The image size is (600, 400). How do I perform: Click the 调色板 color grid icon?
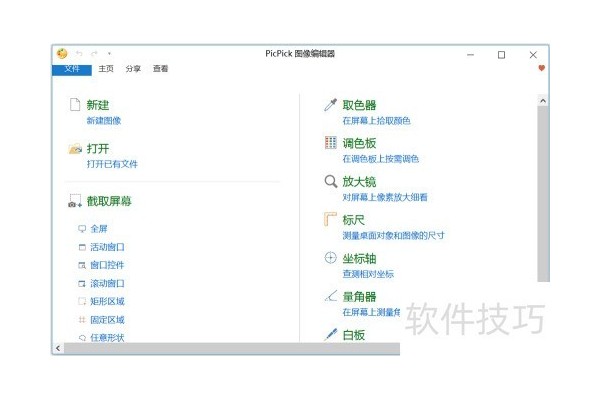click(331, 142)
